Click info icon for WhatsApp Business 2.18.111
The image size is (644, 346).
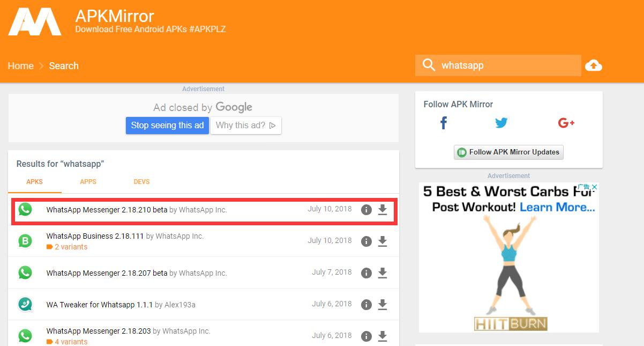click(x=366, y=241)
